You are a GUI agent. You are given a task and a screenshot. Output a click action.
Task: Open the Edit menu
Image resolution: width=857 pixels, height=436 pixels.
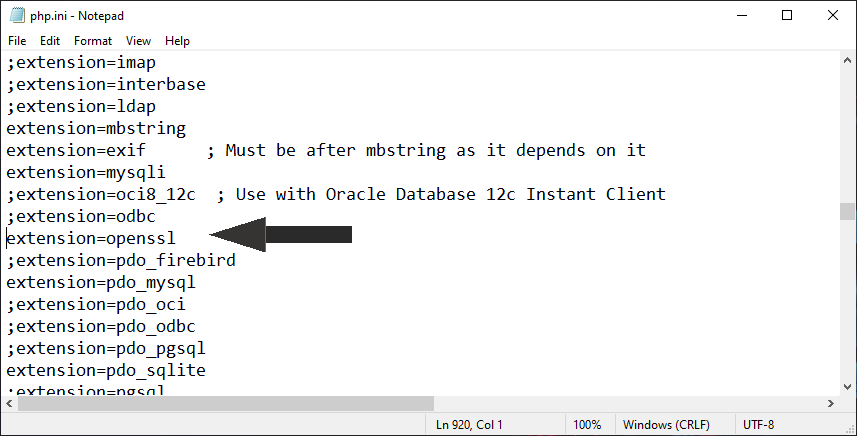(50, 41)
